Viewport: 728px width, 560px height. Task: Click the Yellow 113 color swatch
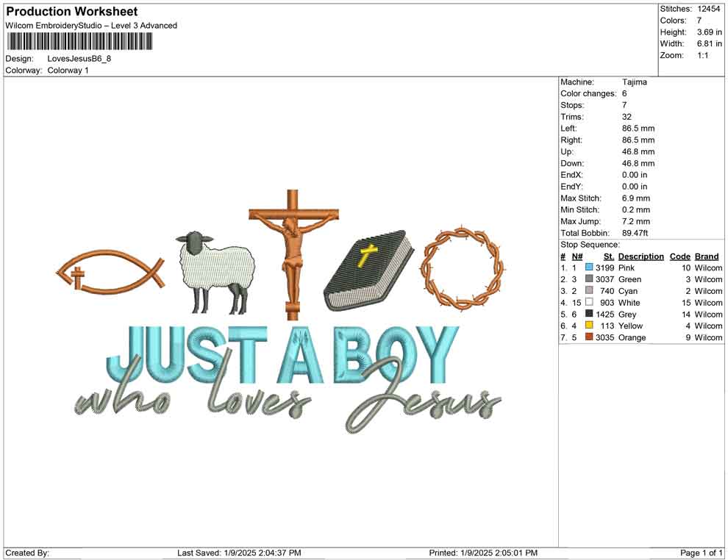tap(588, 326)
